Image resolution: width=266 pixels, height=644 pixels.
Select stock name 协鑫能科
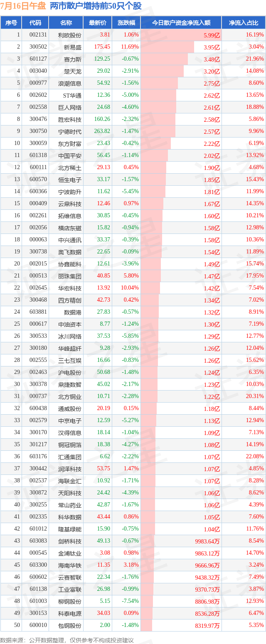pyautogui.click(x=70, y=264)
